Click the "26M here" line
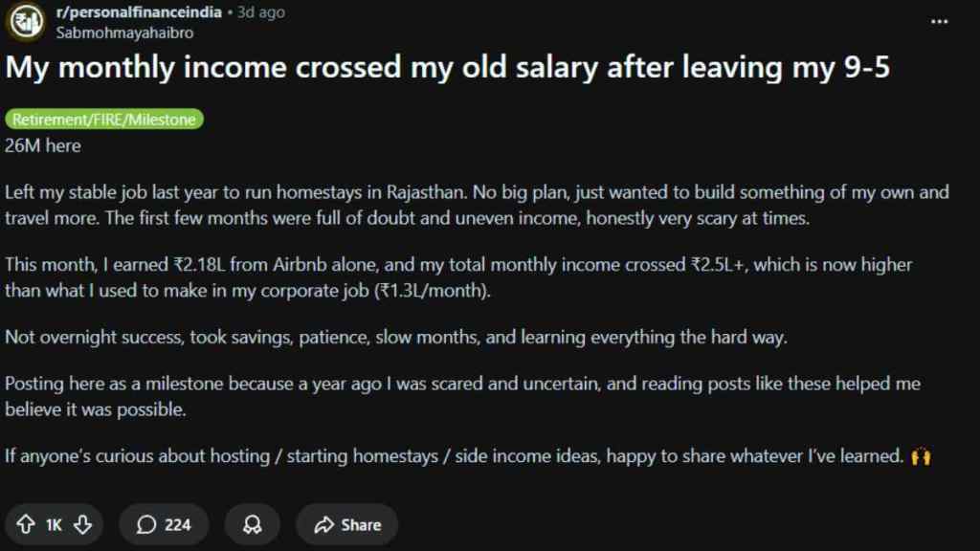 click(x=43, y=146)
